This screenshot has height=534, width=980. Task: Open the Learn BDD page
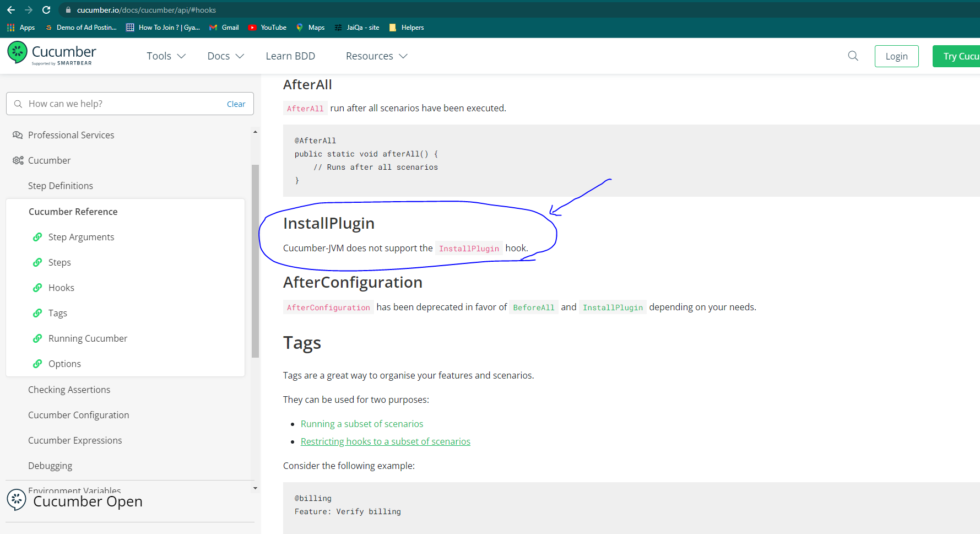point(290,56)
